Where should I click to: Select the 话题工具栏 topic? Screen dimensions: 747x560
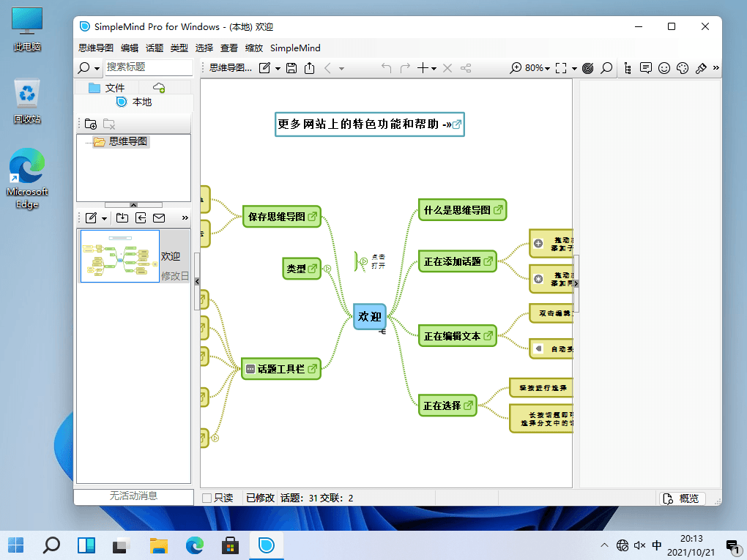click(281, 368)
